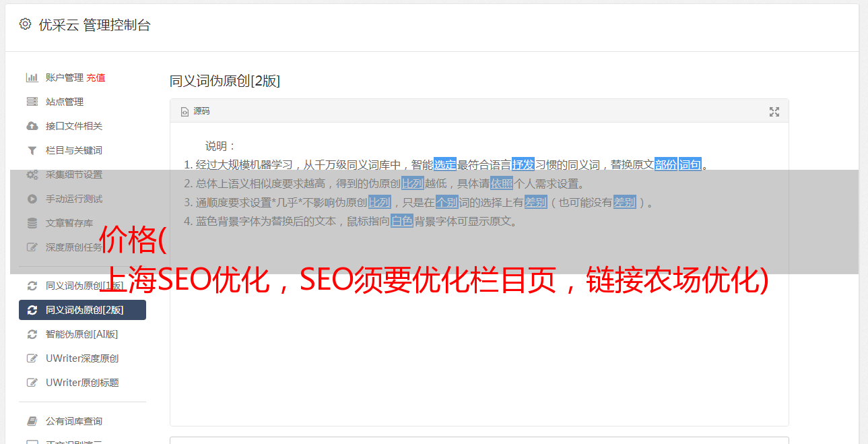This screenshot has height=444, width=868.
Task: Click the book icon for 公有词库查询
Action: coord(32,421)
